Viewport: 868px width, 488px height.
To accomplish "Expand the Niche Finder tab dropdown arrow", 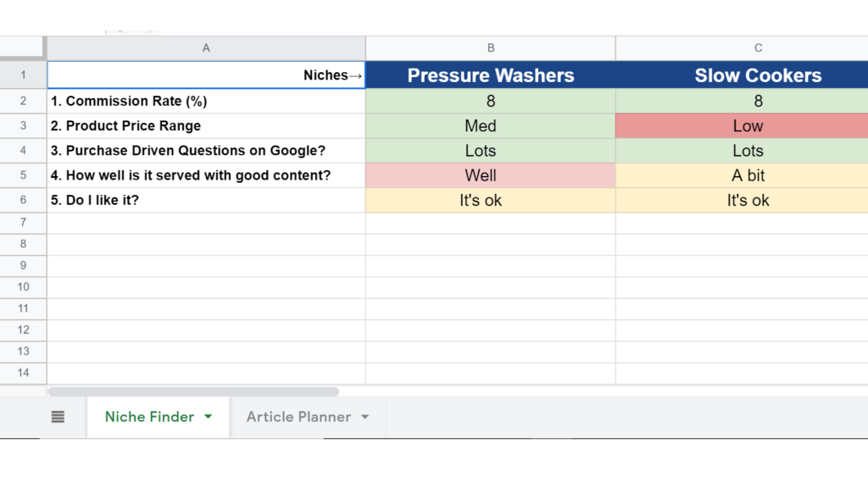I will pos(209,417).
